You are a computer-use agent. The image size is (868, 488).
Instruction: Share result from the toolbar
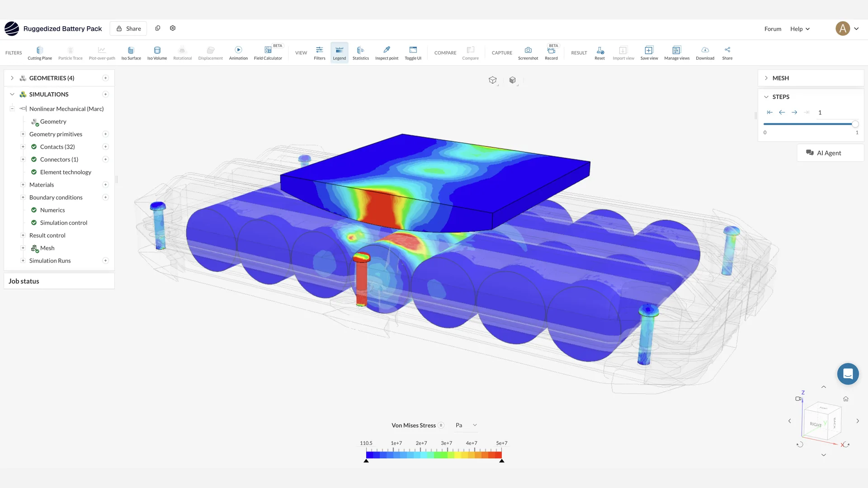tap(727, 53)
